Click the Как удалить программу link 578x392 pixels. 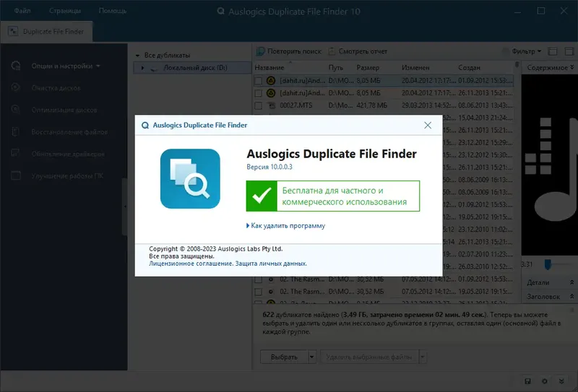pyautogui.click(x=288, y=225)
